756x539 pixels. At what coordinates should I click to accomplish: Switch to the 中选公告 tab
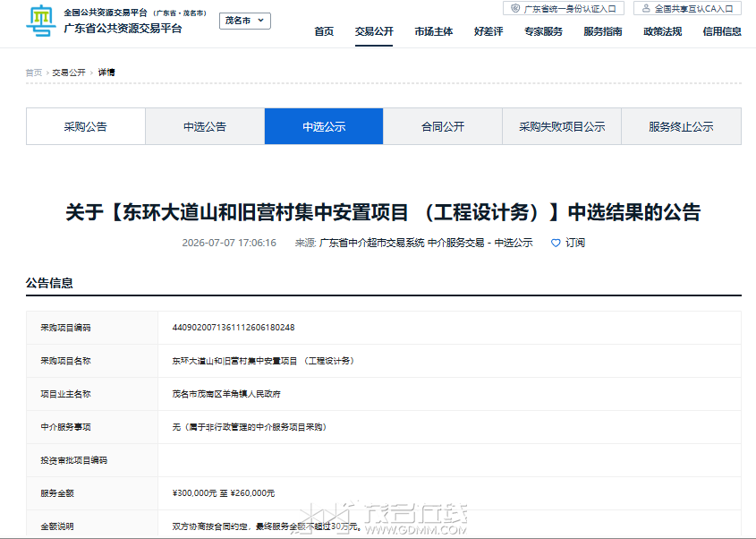205,126
